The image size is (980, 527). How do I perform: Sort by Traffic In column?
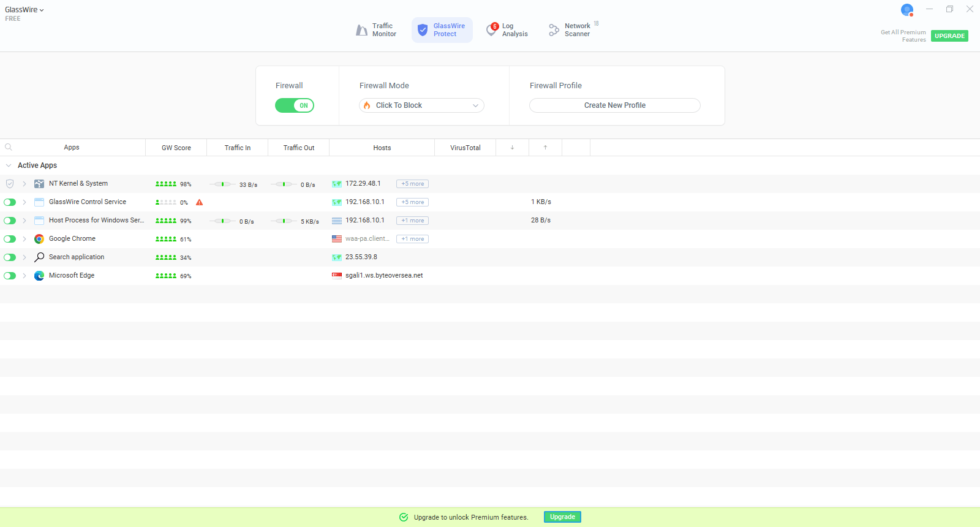click(238, 148)
